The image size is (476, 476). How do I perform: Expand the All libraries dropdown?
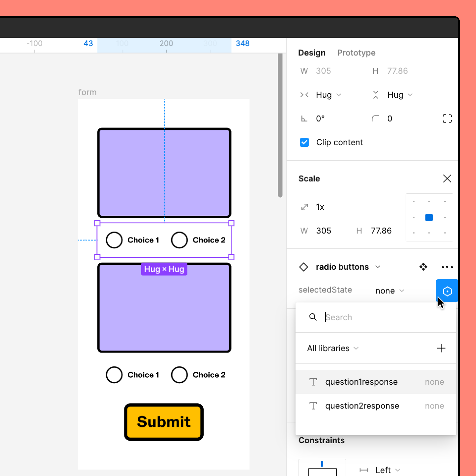coord(333,348)
